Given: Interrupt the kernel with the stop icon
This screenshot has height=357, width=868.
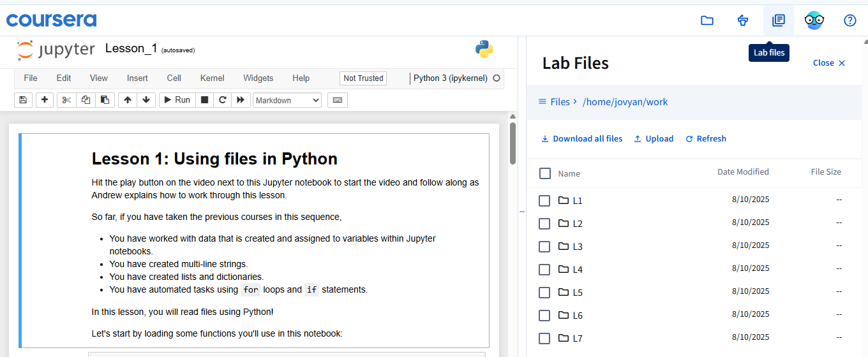Looking at the screenshot, I should coord(204,100).
